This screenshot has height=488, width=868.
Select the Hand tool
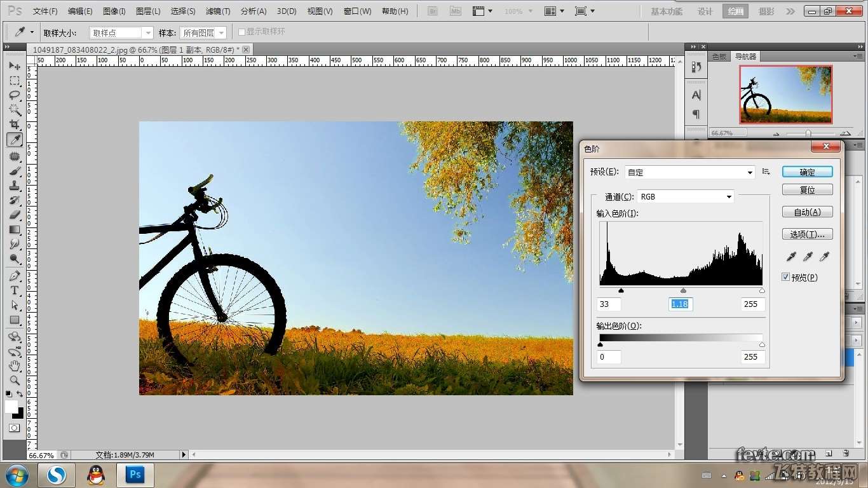pos(15,366)
